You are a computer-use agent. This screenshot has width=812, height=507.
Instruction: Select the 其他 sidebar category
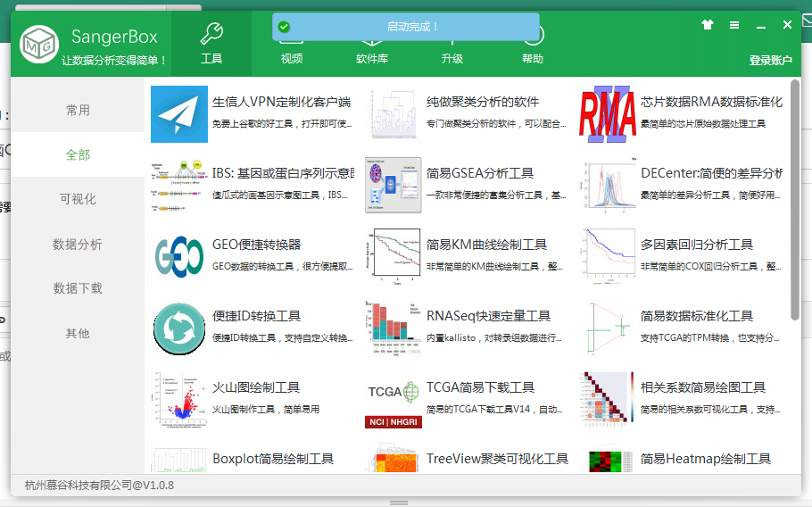coord(78,333)
